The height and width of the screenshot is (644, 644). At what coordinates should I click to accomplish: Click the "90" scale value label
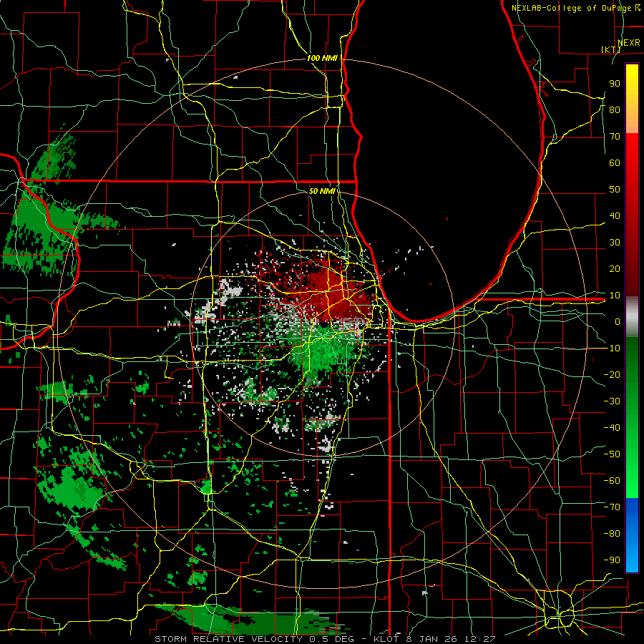click(615, 83)
